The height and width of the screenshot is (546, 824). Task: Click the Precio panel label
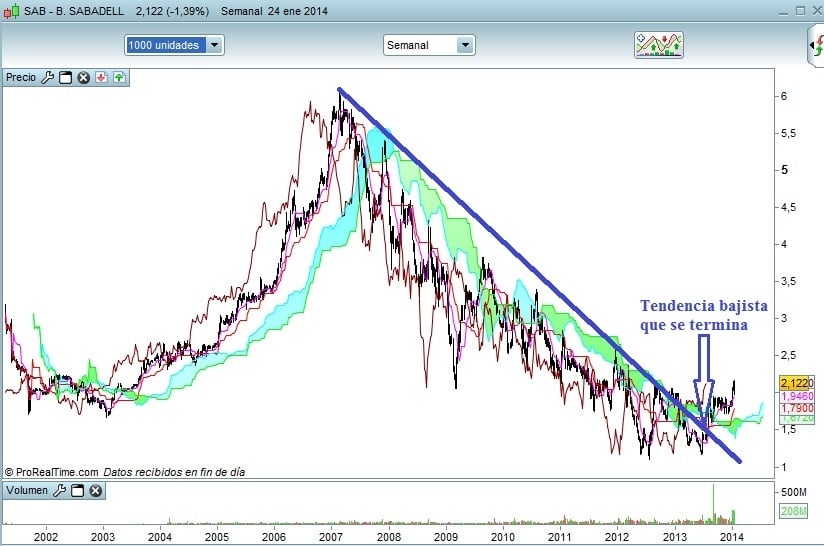pyautogui.click(x=21, y=77)
